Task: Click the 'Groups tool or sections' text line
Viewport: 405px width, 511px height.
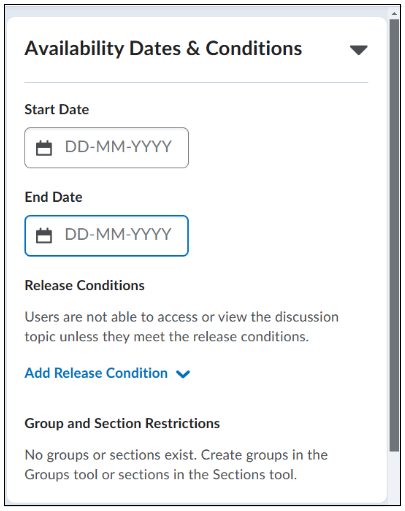Action: click(161, 475)
